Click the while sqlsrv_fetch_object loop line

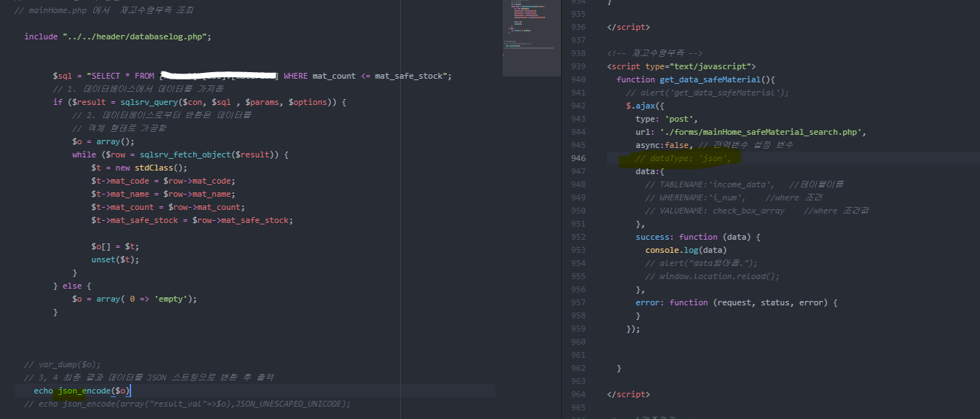181,154
